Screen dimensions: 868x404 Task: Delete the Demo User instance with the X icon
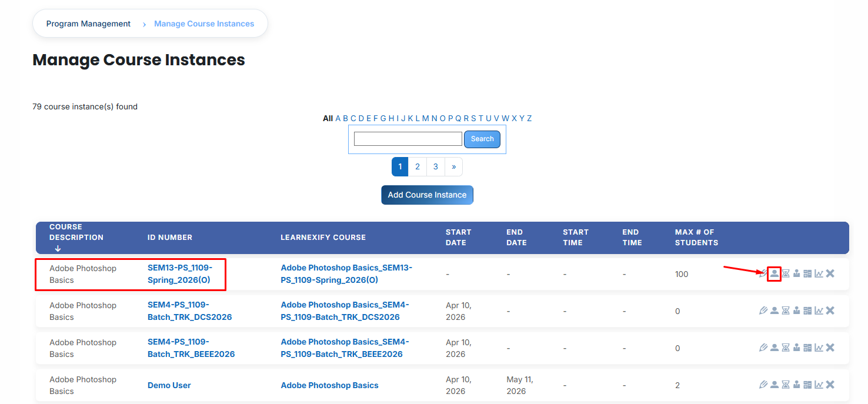click(830, 385)
